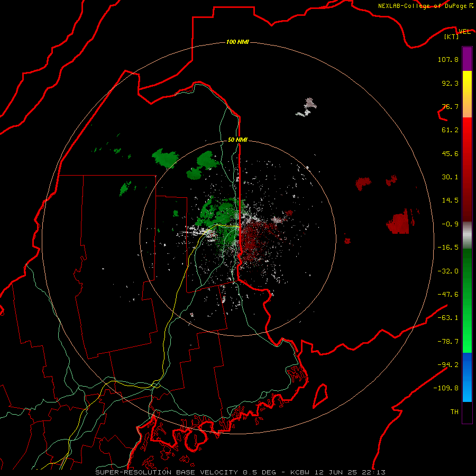Select the 45.6 value on velocity scale
Screen dimensions: 476x476
pos(450,153)
